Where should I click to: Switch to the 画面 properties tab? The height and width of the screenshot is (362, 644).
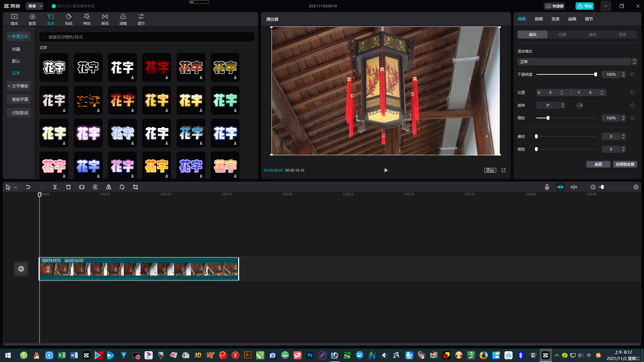(x=522, y=19)
